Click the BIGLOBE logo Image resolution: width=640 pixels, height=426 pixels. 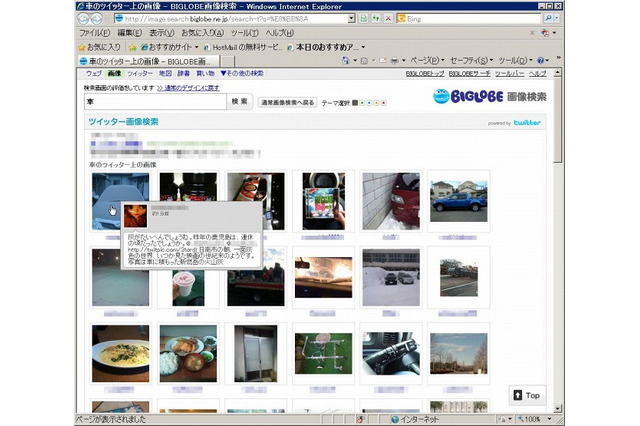coord(468,96)
